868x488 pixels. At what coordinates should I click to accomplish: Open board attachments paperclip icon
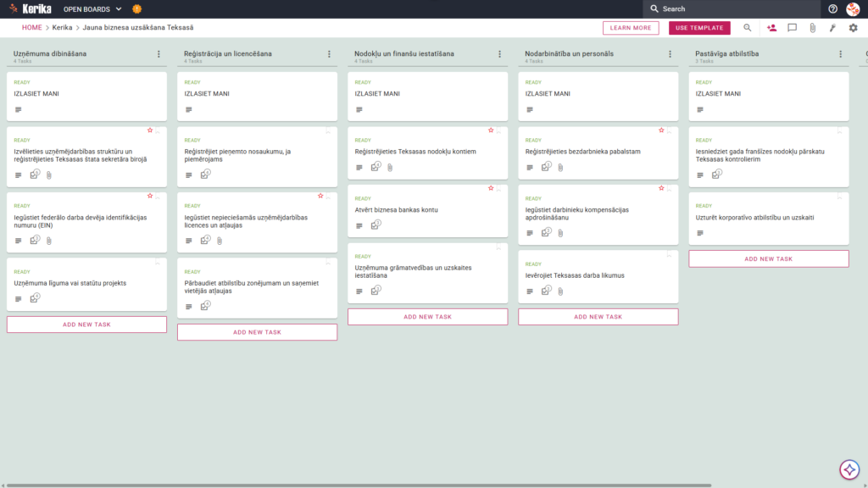813,28
